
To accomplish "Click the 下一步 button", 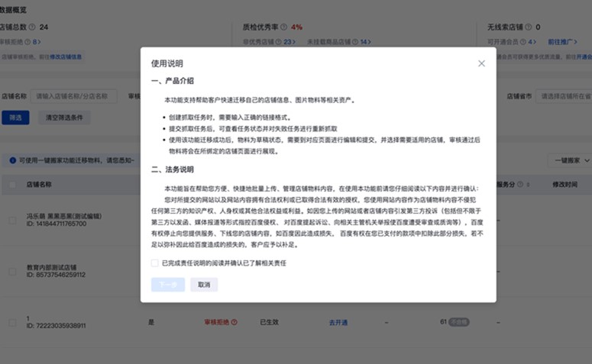I will pos(167,285).
